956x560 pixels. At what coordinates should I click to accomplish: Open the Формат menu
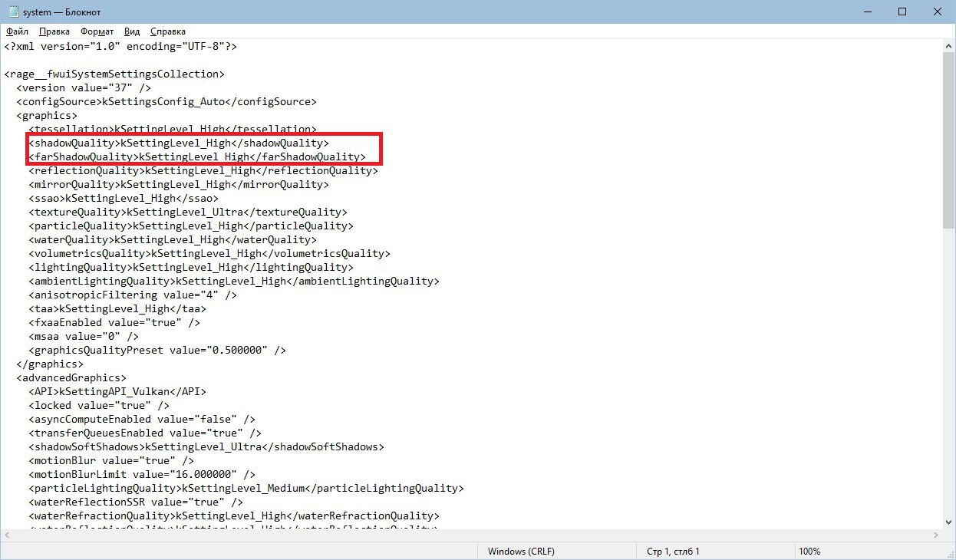point(97,31)
